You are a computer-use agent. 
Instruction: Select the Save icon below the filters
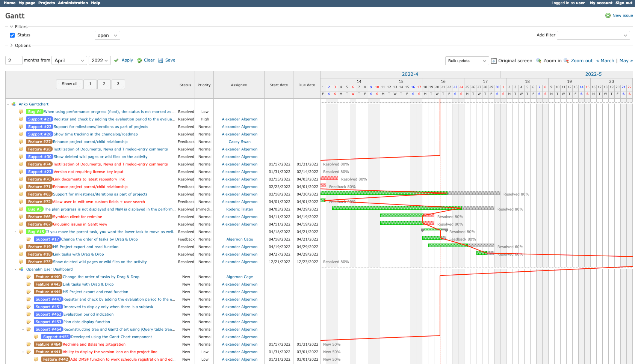(x=161, y=60)
